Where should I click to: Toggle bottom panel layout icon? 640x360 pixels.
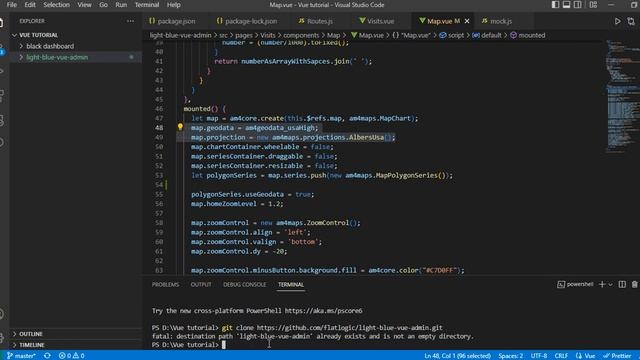pos(567,4)
